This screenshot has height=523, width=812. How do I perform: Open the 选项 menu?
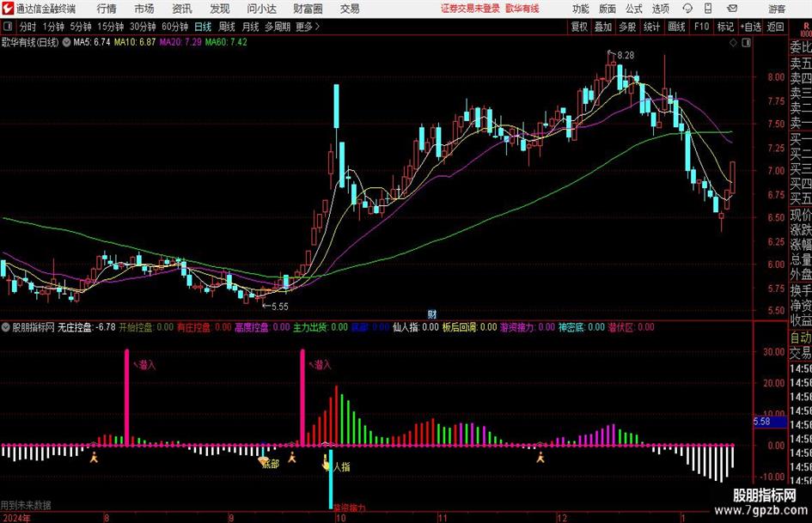[x=660, y=9]
